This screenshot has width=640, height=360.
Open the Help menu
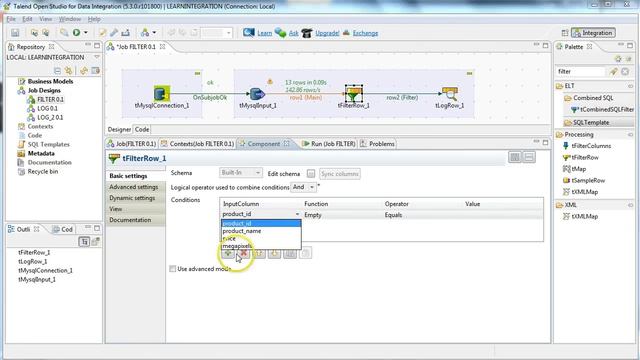(94, 19)
